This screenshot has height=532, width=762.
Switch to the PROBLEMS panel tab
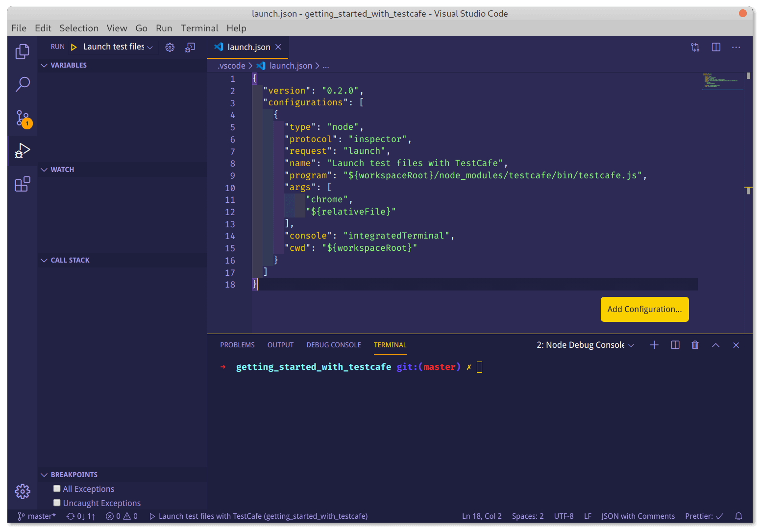click(237, 345)
